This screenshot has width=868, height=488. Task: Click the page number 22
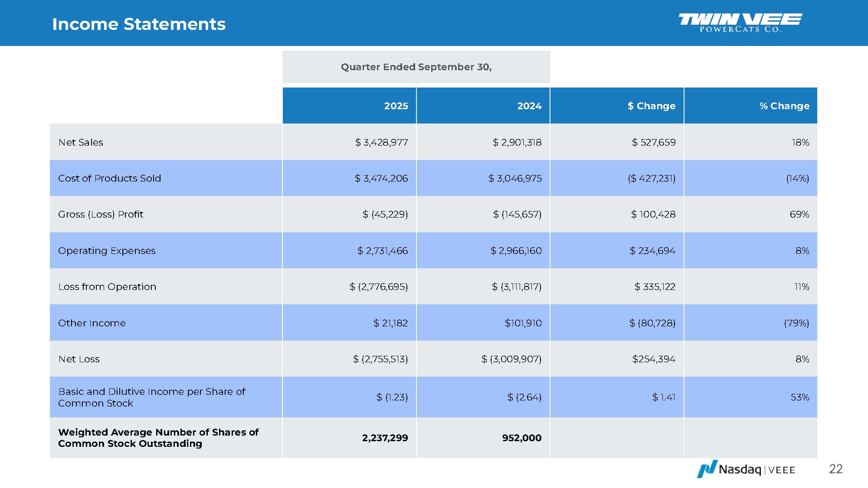tap(835, 469)
